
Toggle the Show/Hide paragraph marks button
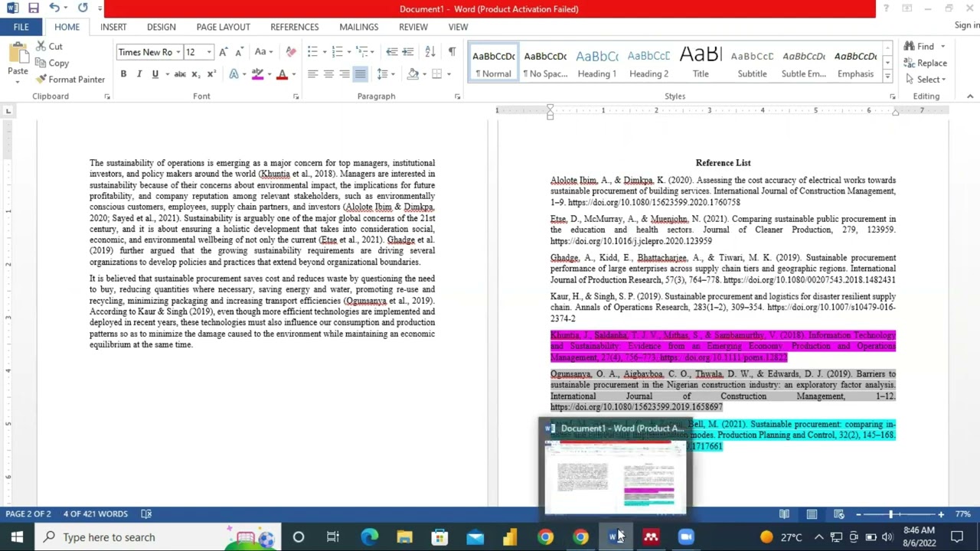click(452, 52)
